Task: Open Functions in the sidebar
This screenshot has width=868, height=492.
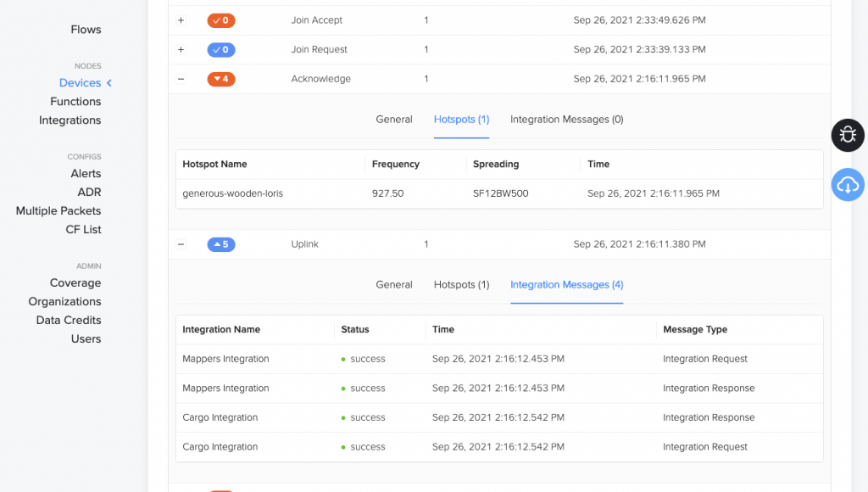Action: click(x=75, y=102)
